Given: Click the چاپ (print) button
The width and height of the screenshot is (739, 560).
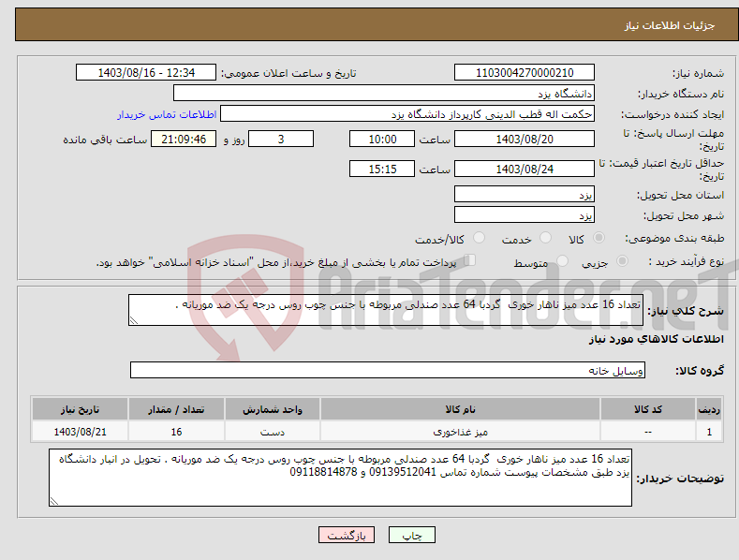Looking at the screenshot, I should [x=411, y=535].
